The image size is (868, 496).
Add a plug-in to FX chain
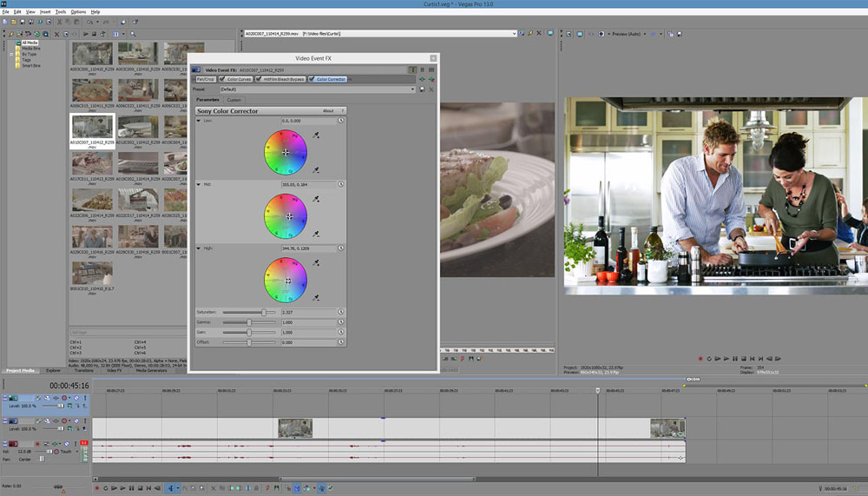423,79
